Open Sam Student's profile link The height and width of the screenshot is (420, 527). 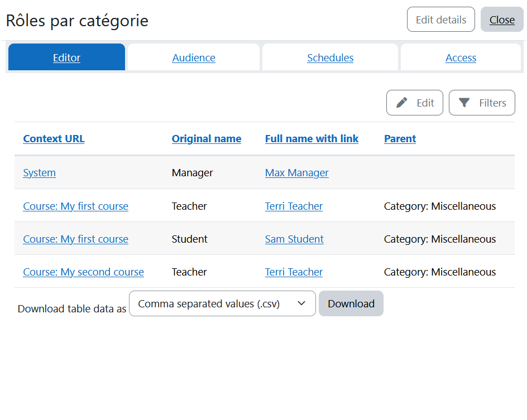click(x=294, y=239)
